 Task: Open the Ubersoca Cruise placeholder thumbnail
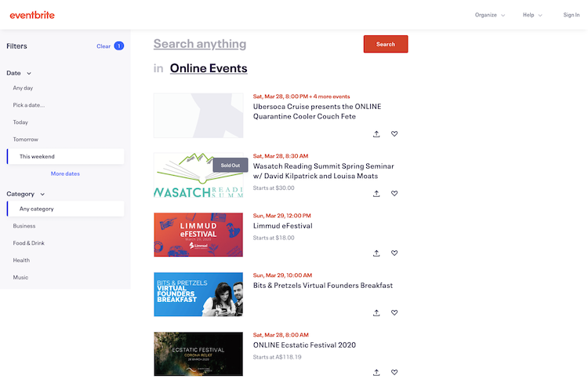pyautogui.click(x=198, y=115)
